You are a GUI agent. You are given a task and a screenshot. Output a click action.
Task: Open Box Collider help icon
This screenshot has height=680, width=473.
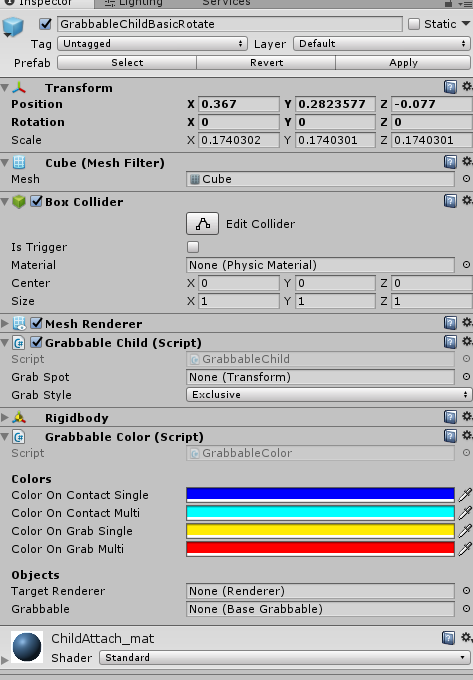(450, 201)
